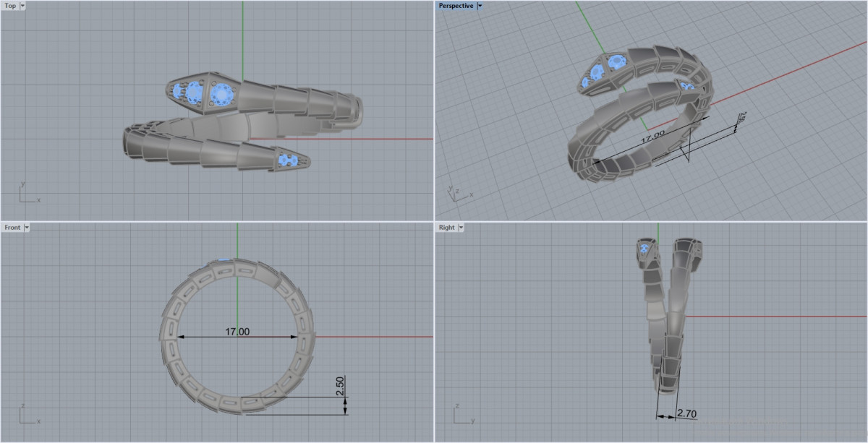
Task: Select the 17.00 dimension in Front view
Action: click(x=237, y=332)
